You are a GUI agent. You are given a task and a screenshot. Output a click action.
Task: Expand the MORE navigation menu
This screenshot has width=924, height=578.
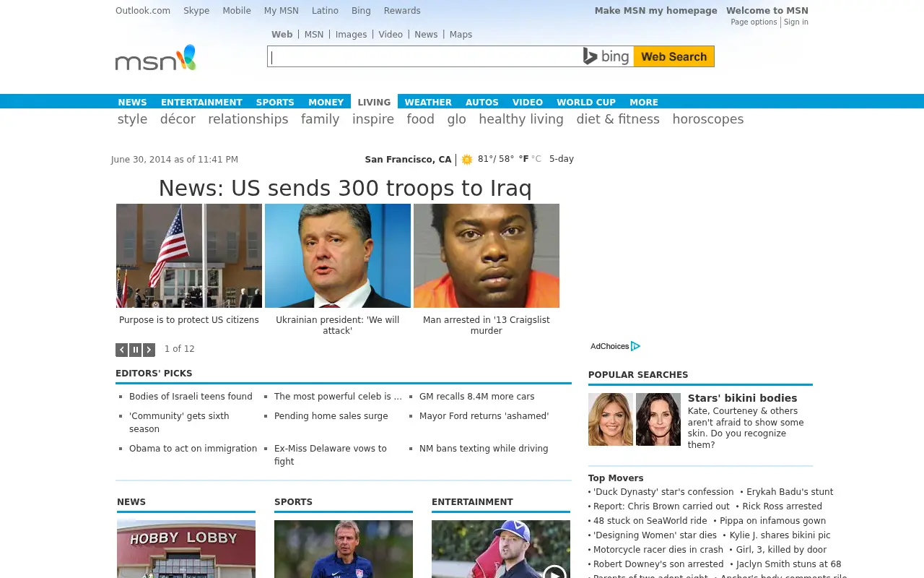pos(644,102)
